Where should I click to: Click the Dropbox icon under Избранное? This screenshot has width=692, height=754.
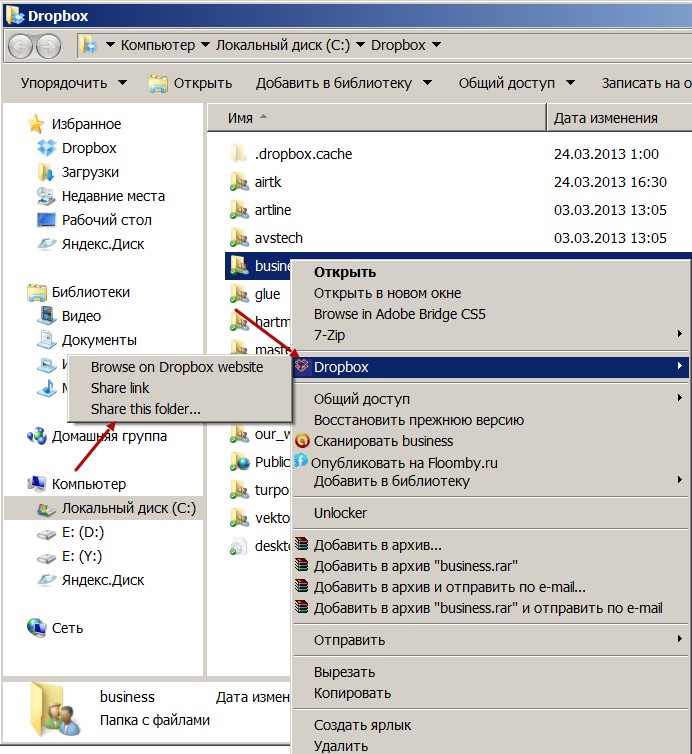point(47,148)
